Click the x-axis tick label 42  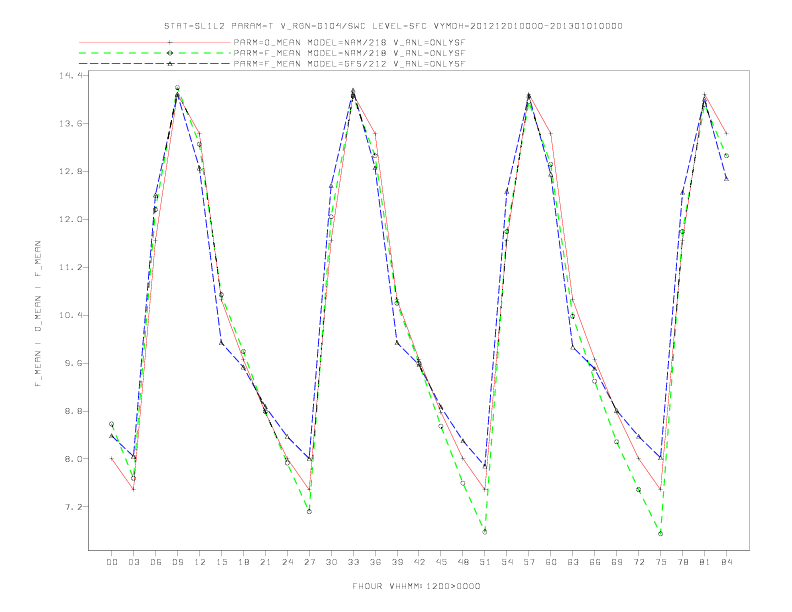click(419, 562)
